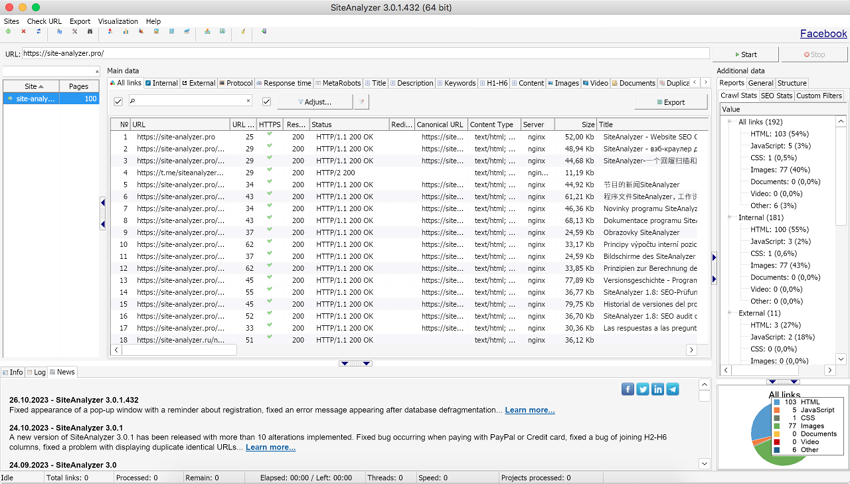Open the Facebook share icon in News
The image size is (850, 484).
point(628,389)
